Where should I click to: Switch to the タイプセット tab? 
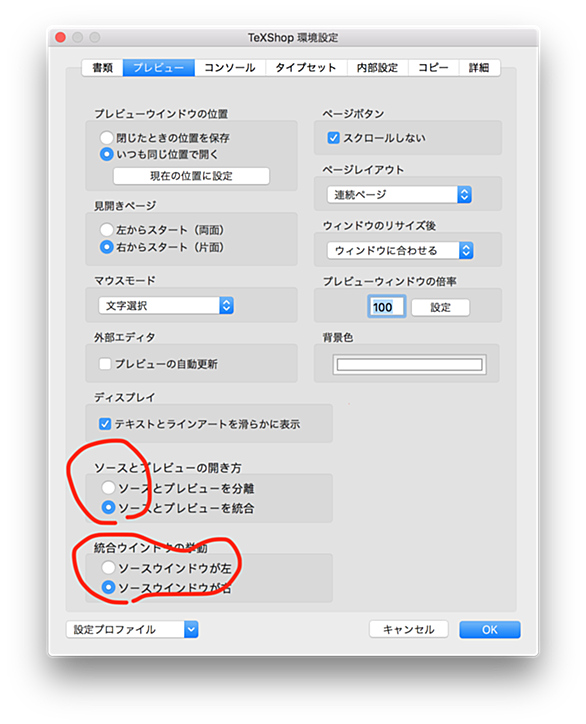click(306, 67)
